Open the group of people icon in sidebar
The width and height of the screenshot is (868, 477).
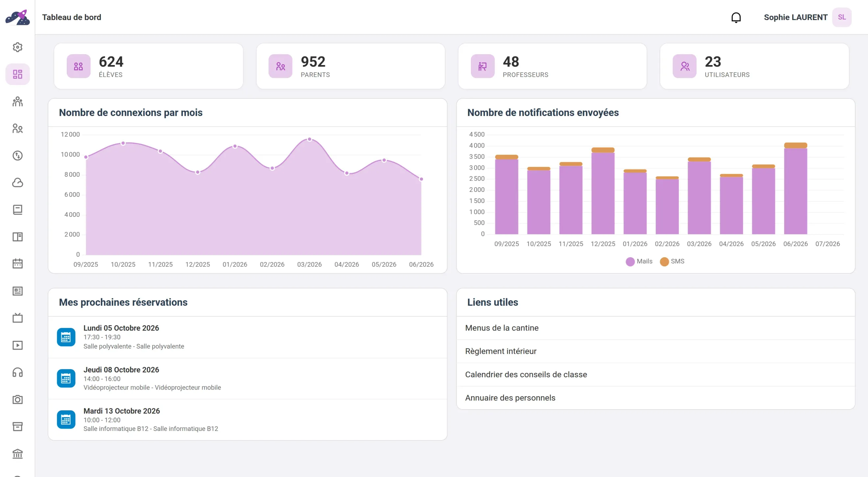pyautogui.click(x=17, y=101)
